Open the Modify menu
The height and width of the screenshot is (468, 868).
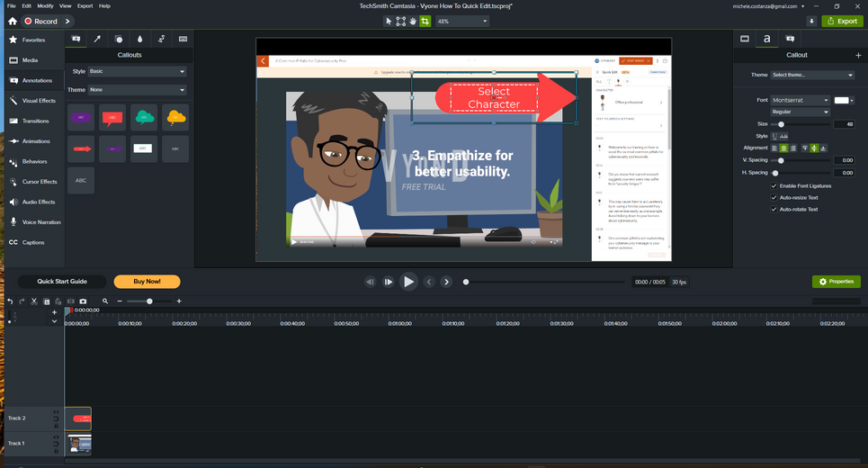tap(45, 5)
